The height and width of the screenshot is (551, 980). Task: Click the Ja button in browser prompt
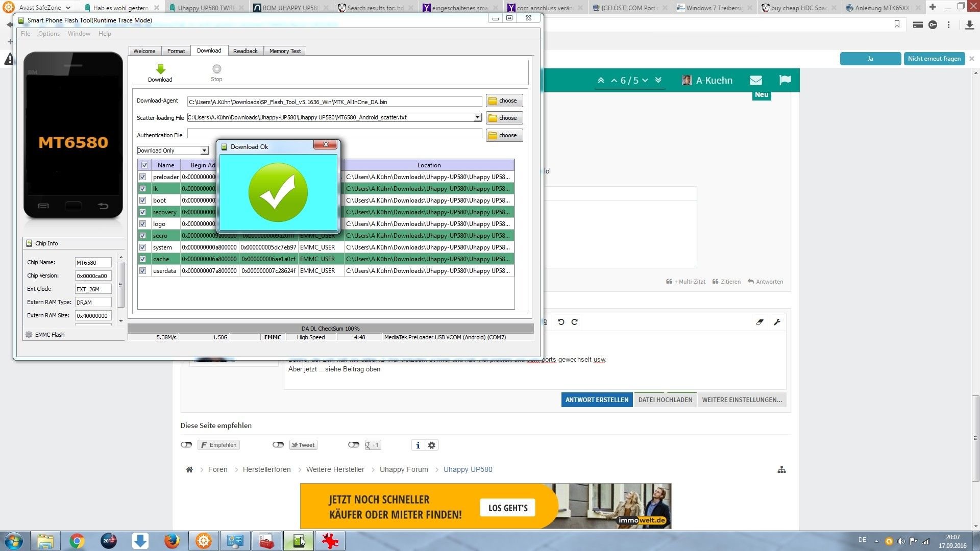[870, 59]
